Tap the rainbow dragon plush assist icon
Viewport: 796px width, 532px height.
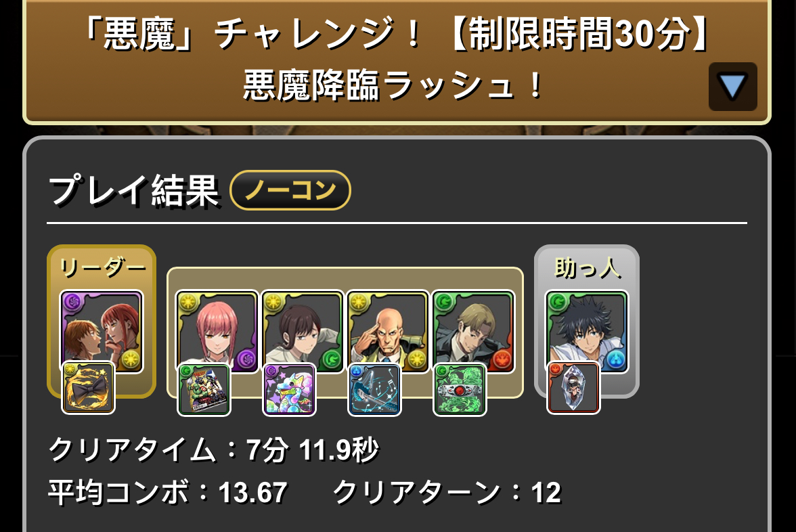pos(290,390)
